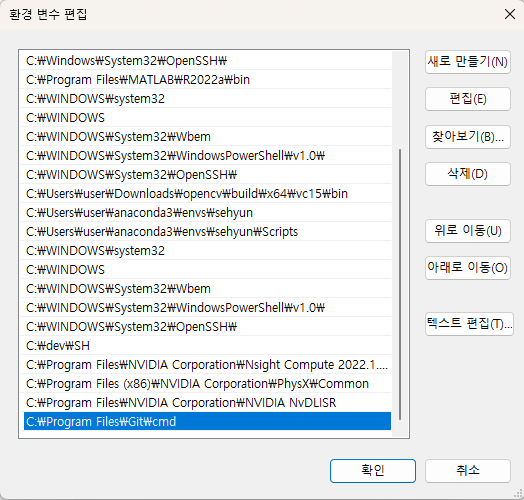Select the NVIDIA NvDLISR path row

[206, 403]
